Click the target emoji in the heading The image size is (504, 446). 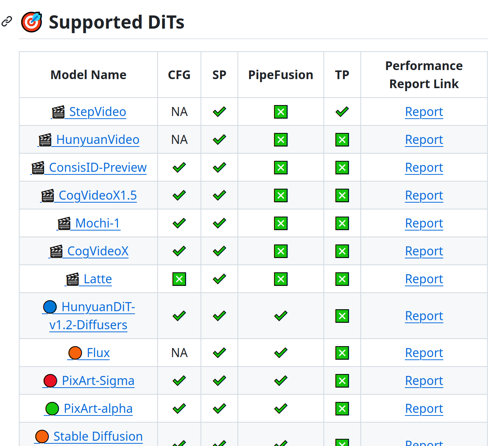pos(32,22)
